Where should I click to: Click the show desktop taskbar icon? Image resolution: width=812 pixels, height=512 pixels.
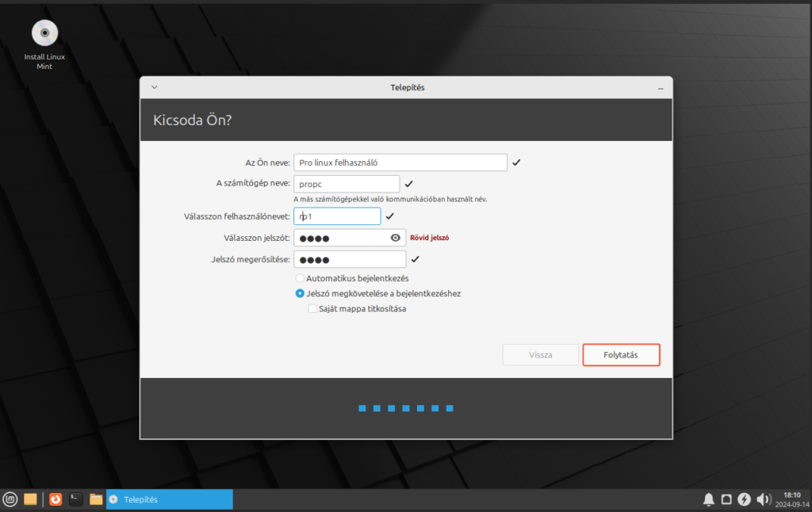pyautogui.click(x=31, y=499)
